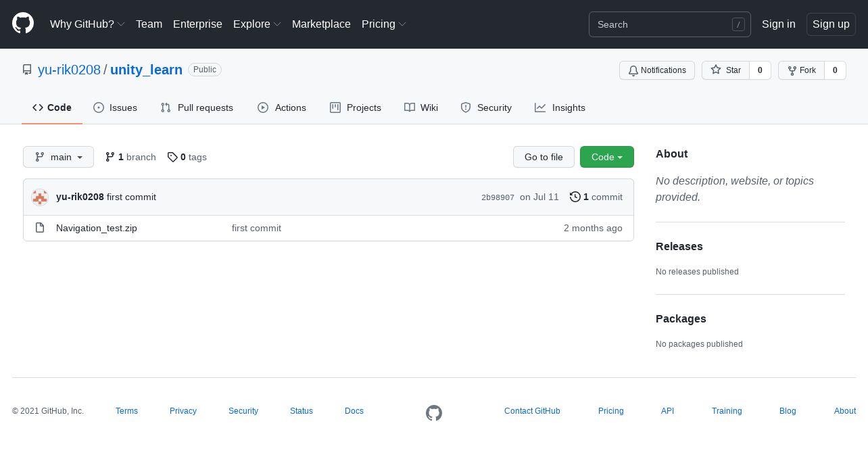Switch to the Projects tab
Screen dimensions: 868x455
click(x=356, y=107)
